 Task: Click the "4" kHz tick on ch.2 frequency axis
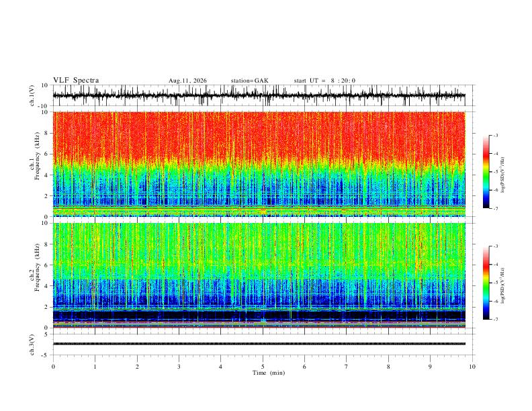(x=46, y=286)
